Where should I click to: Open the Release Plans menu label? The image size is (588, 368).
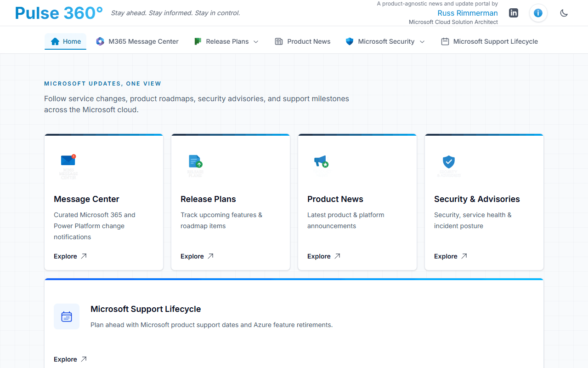click(227, 41)
